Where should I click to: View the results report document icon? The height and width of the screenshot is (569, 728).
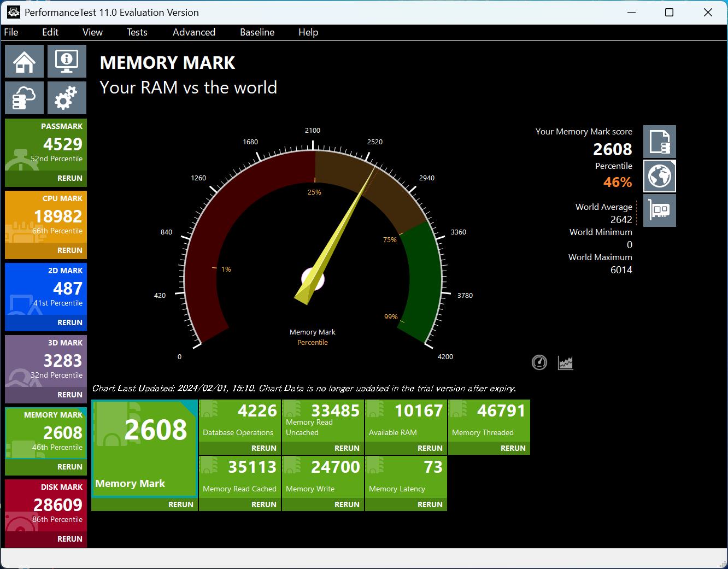(660, 141)
